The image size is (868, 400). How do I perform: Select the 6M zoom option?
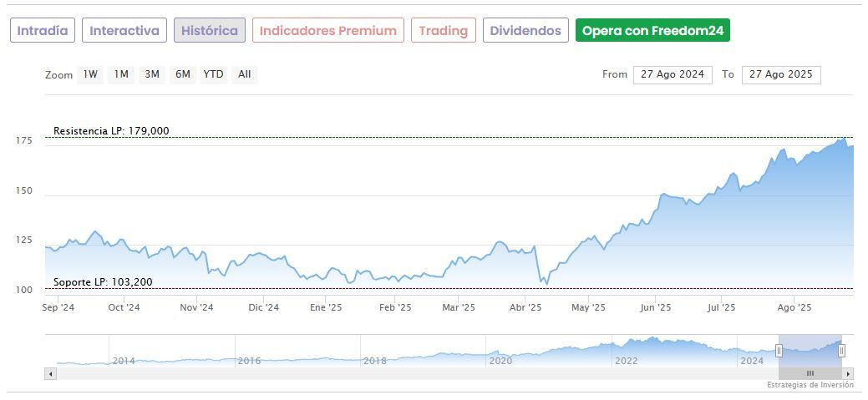click(182, 74)
